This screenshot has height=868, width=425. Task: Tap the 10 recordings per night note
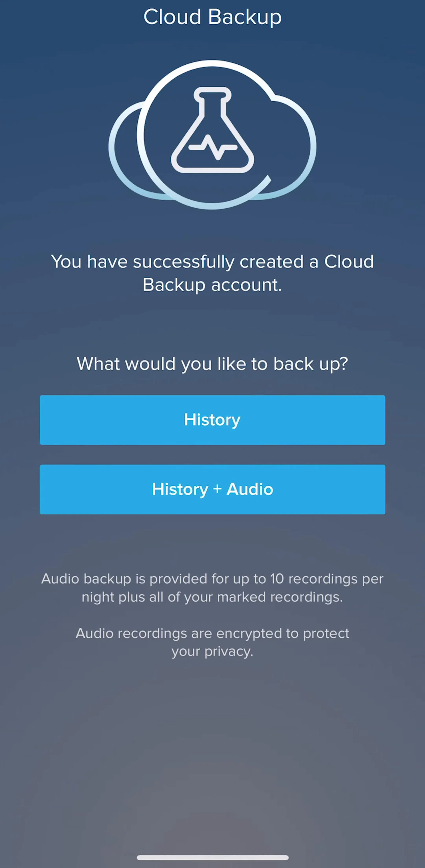coord(212,588)
